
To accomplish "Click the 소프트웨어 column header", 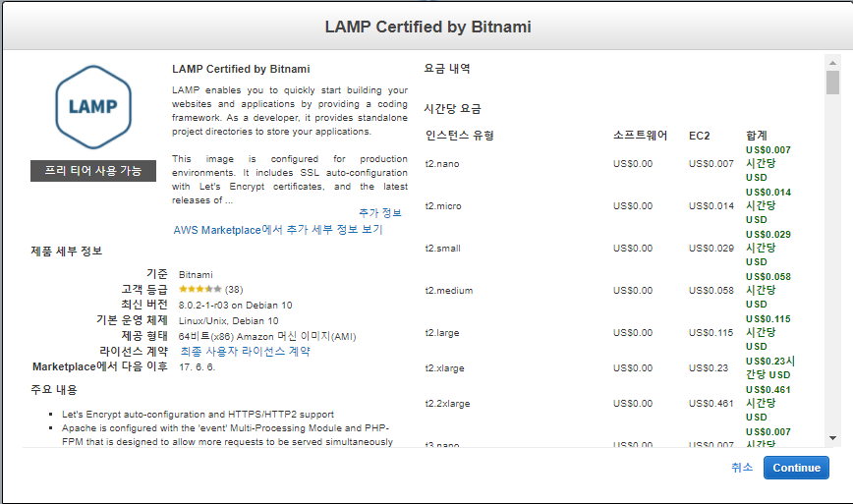I will 640,136.
